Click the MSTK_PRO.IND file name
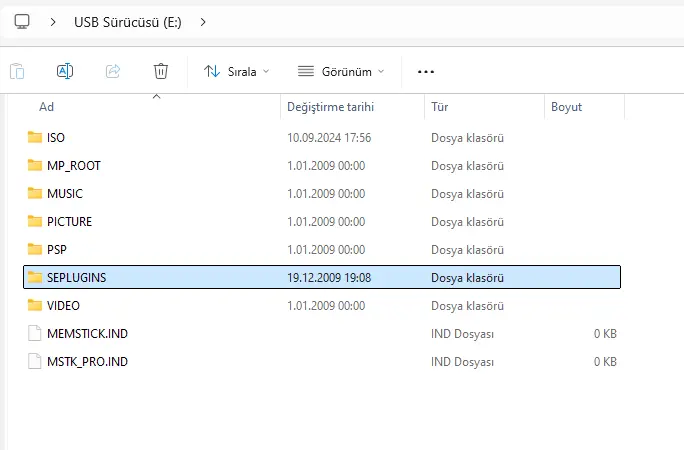The width and height of the screenshot is (684, 450). [87, 361]
